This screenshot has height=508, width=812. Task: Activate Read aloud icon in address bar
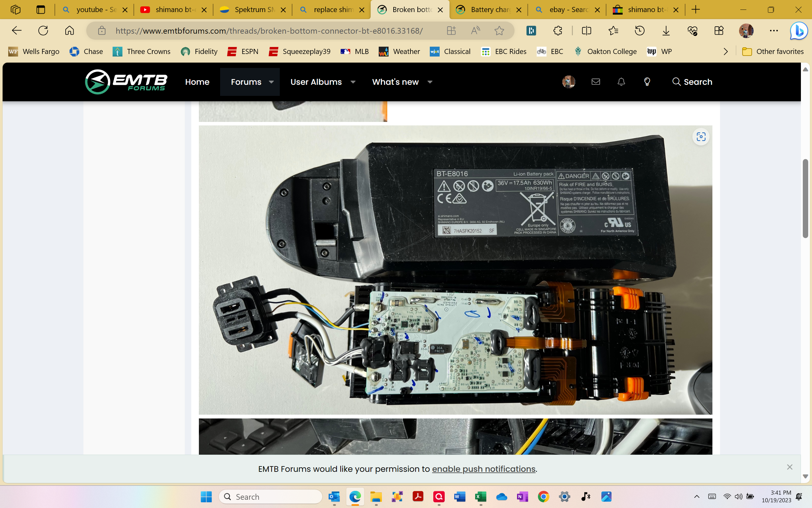(475, 30)
